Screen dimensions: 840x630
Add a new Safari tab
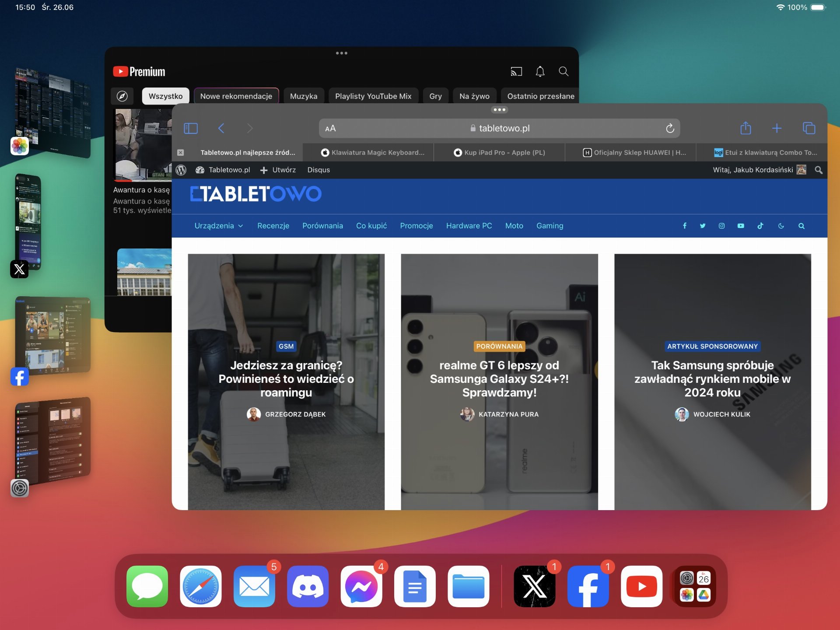pyautogui.click(x=777, y=128)
